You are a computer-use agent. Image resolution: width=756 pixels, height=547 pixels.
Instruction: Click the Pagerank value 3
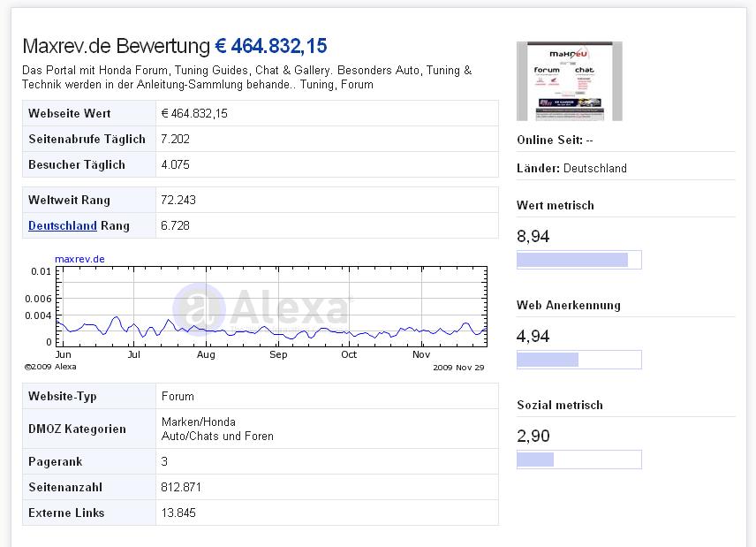[164, 461]
